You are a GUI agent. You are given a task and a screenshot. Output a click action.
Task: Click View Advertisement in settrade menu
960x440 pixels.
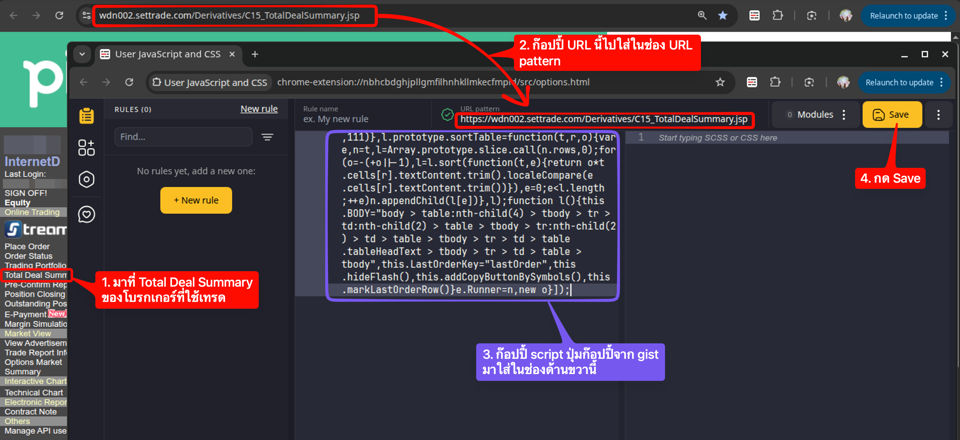coord(36,343)
